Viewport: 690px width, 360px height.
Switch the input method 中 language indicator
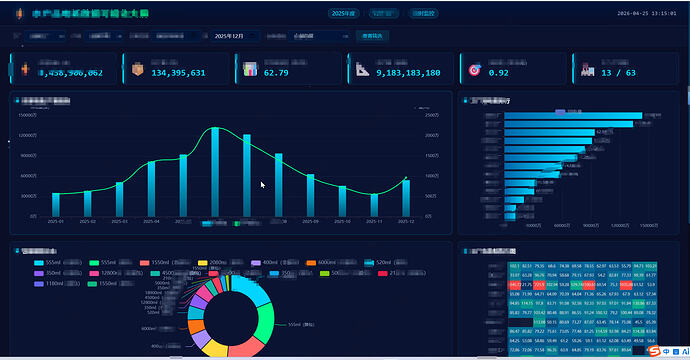point(666,352)
